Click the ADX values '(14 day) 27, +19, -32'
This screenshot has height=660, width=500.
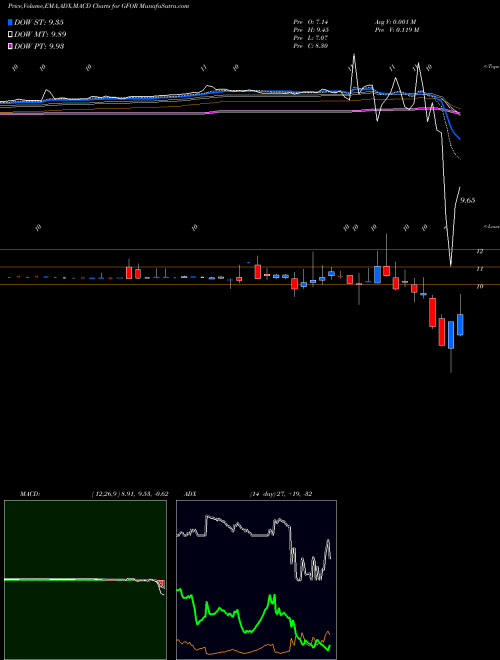click(x=281, y=494)
